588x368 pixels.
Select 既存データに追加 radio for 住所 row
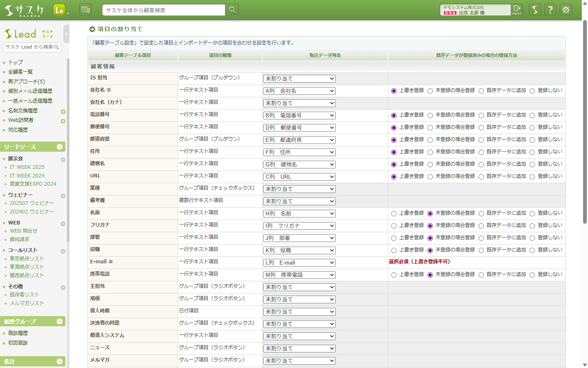coord(481,153)
